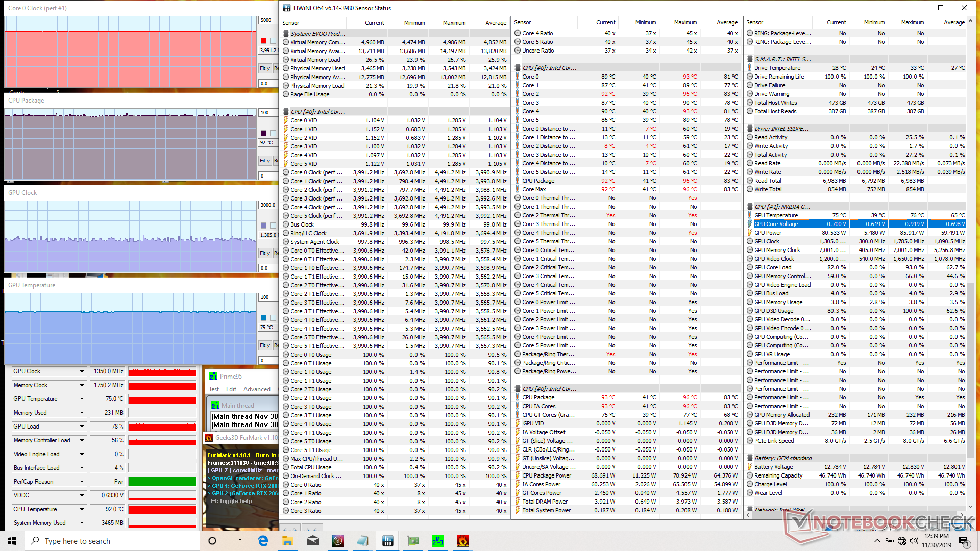This screenshot has height=551, width=980.
Task: Open the volume control in tray
Action: pyautogui.click(x=914, y=541)
